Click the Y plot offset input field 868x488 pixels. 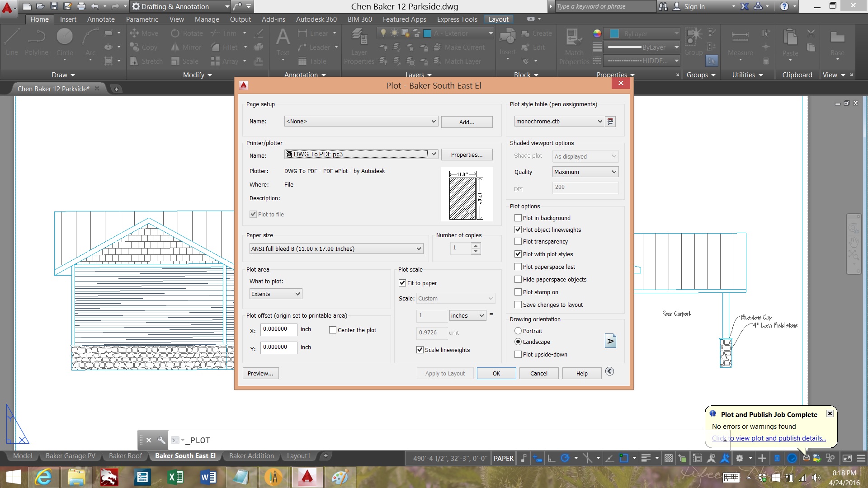(x=278, y=347)
